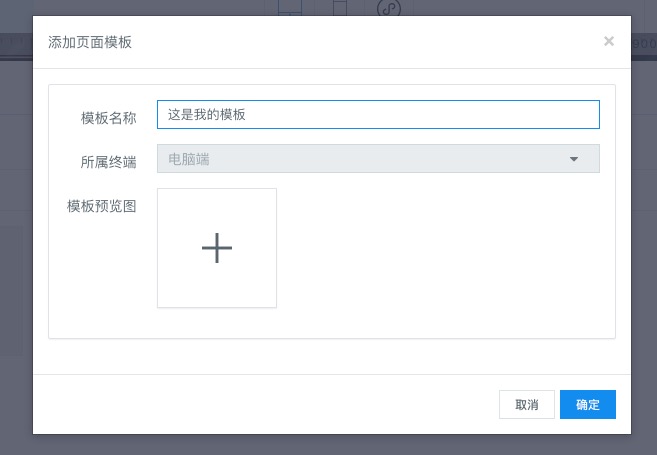Expand the 所属终端 dropdown arrow
Screen dimensions: 657x455
(x=574, y=159)
